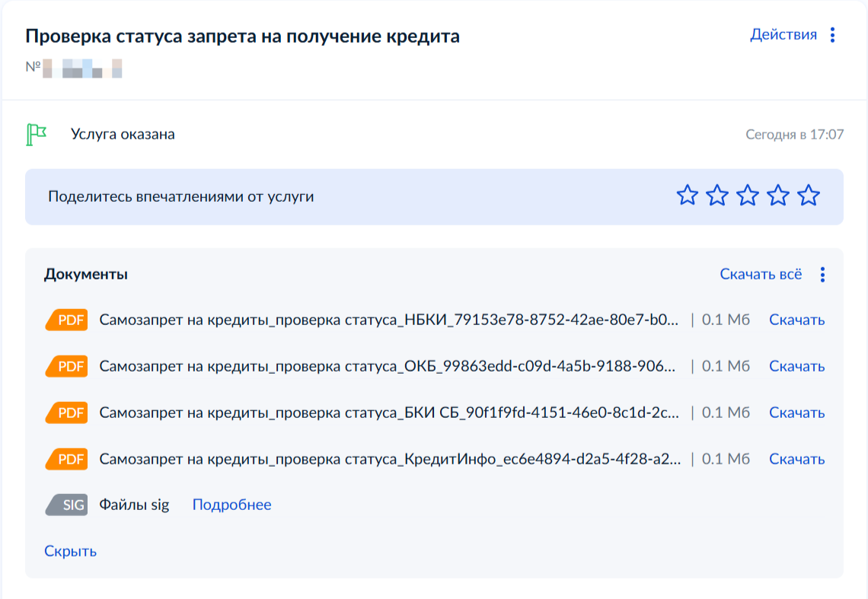Image resolution: width=868 pixels, height=599 pixels.
Task: Click the PDF icon for НБКИ document
Action: coord(67,320)
